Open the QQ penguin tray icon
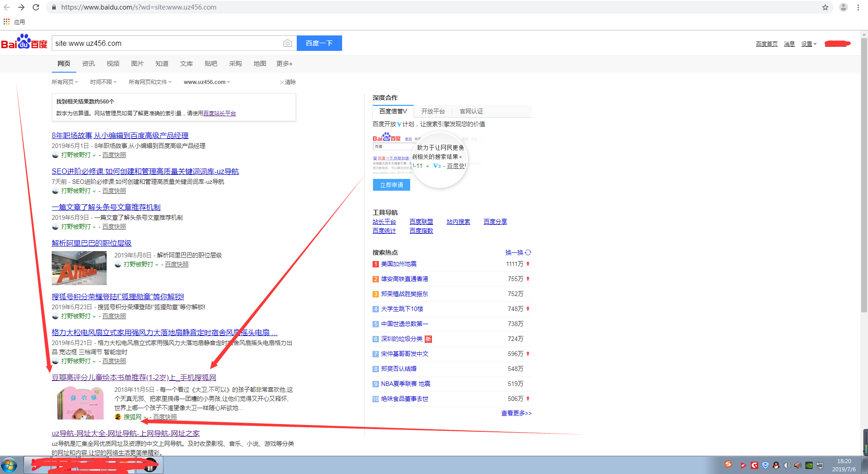This screenshot has width=868, height=474. (x=776, y=465)
